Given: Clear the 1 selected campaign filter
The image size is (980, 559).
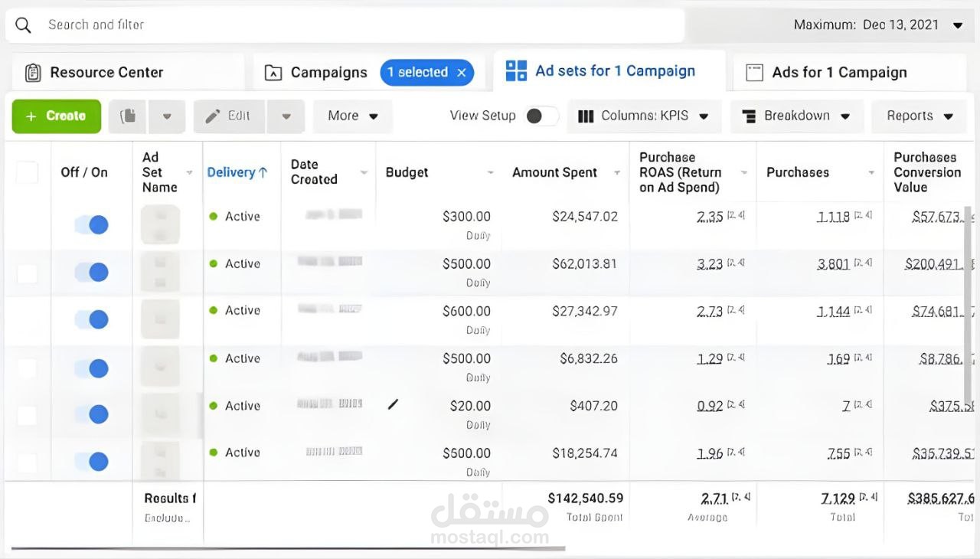Looking at the screenshot, I should (x=462, y=73).
